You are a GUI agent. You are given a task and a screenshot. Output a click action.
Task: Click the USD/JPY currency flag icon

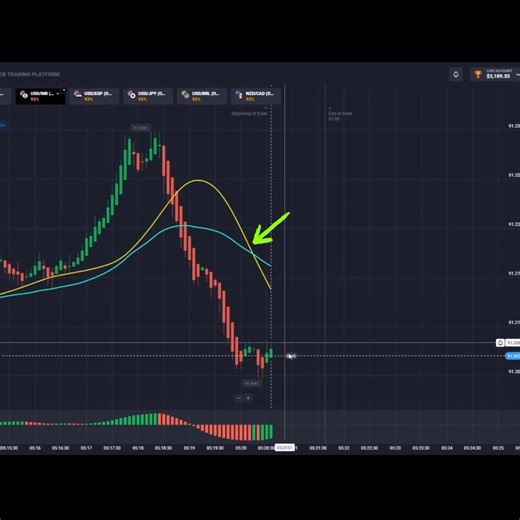pos(131,95)
